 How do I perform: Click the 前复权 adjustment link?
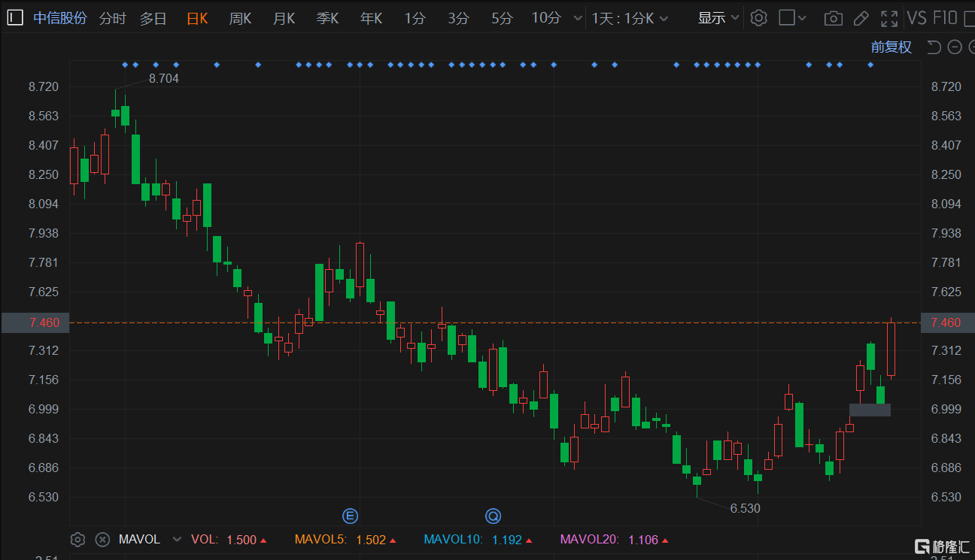point(891,47)
